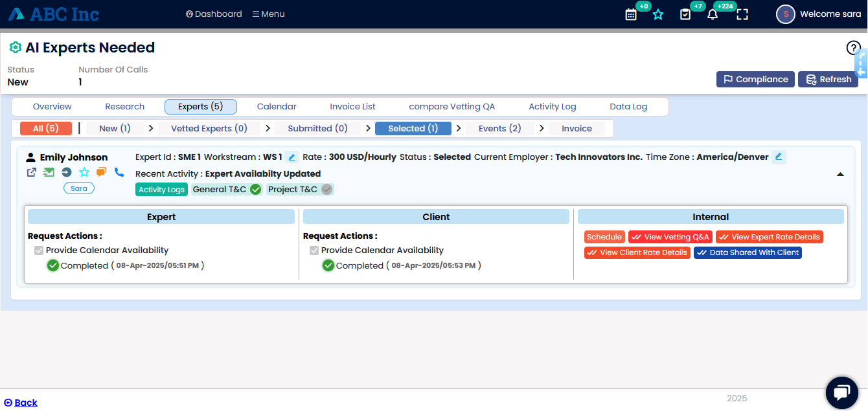This screenshot has width=868, height=411.
Task: Edit the Time Zone using pencil icon
Action: 779,157
